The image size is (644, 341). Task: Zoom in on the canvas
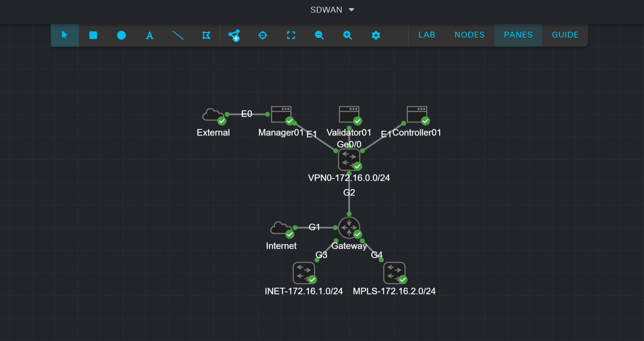click(x=348, y=35)
